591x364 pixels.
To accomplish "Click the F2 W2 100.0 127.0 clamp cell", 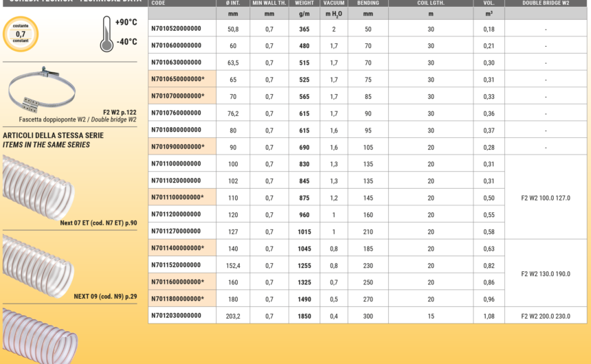I will tap(546, 198).
